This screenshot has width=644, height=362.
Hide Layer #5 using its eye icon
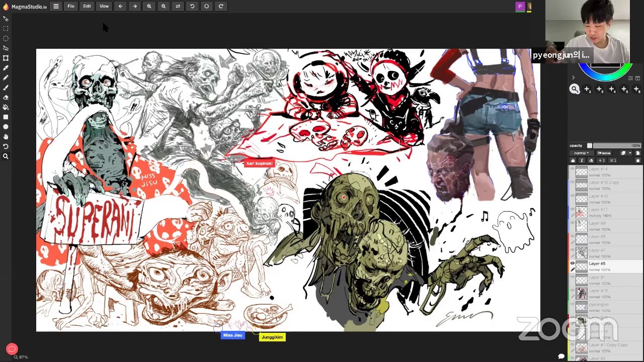pos(572,263)
